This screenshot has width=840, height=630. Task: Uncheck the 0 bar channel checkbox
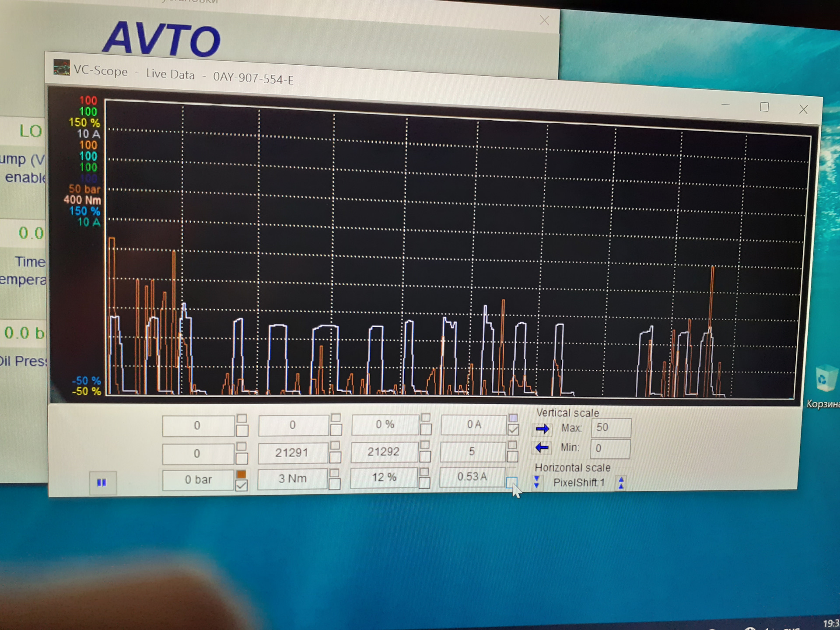(241, 485)
